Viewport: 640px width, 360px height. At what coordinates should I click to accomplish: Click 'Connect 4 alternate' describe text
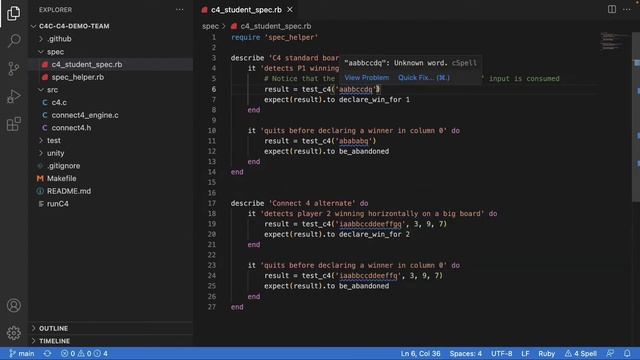coord(312,203)
